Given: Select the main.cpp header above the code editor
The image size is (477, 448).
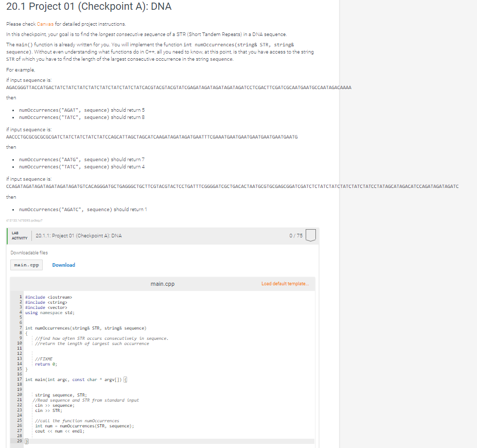Looking at the screenshot, I should click(163, 283).
